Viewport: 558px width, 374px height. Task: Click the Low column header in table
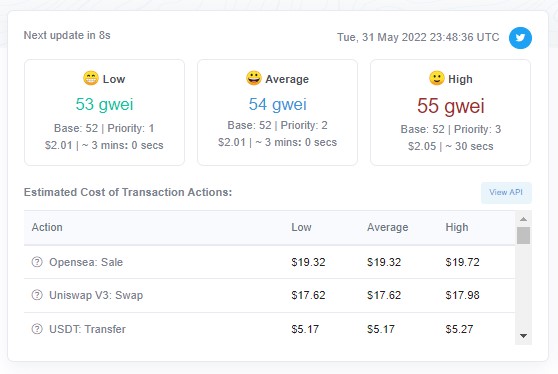pos(301,227)
